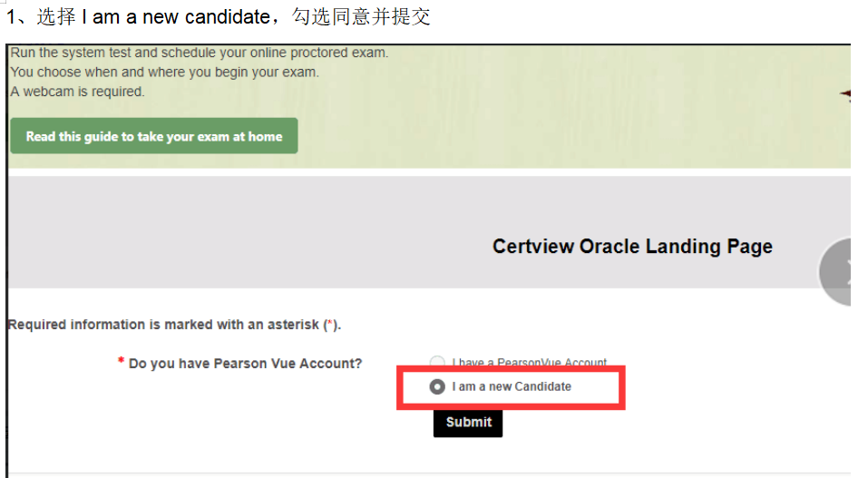Click 'You choose when and where' text
This screenshot has height=478, width=868.
pos(164,73)
